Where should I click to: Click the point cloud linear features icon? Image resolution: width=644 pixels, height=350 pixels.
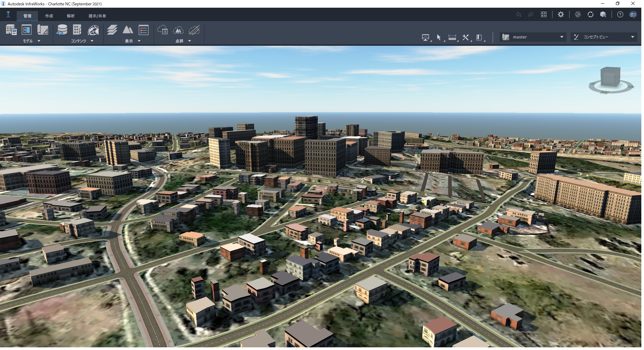coord(194,30)
